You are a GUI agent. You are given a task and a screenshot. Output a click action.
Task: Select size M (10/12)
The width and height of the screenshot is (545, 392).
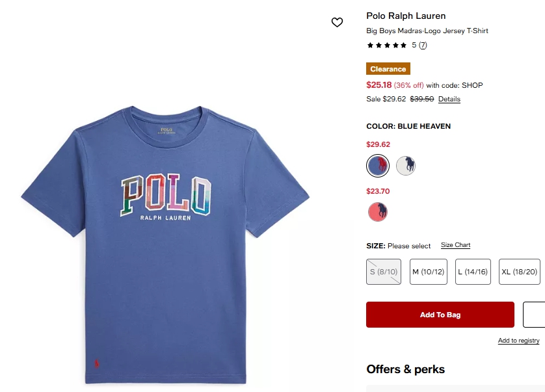pyautogui.click(x=428, y=272)
